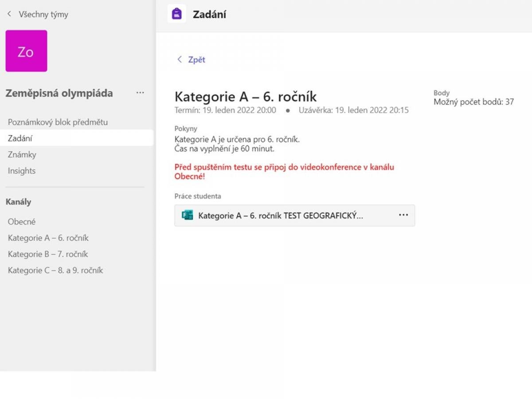
Task: Open the Insights section
Action: [21, 171]
